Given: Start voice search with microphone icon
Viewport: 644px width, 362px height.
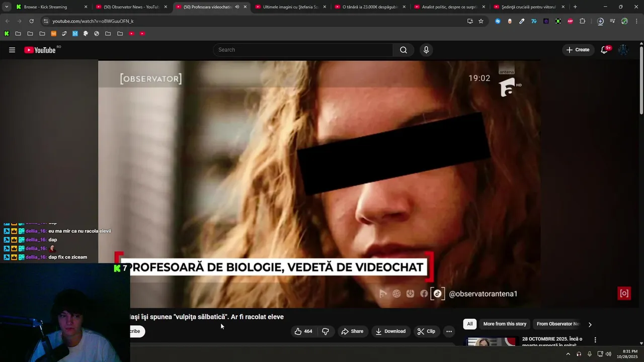Looking at the screenshot, I should (426, 50).
